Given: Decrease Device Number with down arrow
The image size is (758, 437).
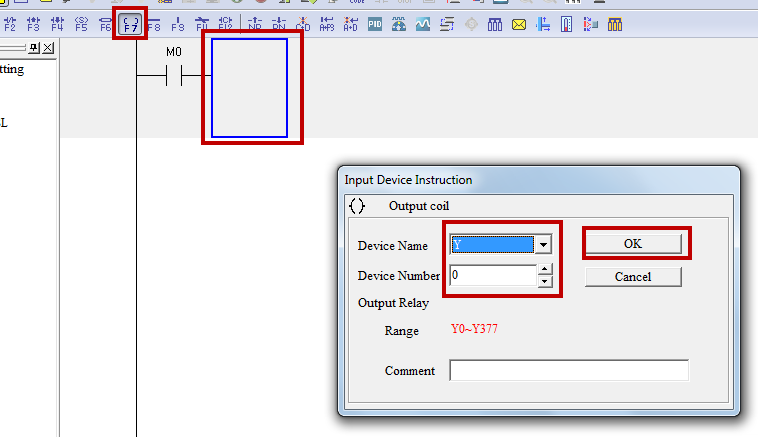Looking at the screenshot, I should coord(544,281).
